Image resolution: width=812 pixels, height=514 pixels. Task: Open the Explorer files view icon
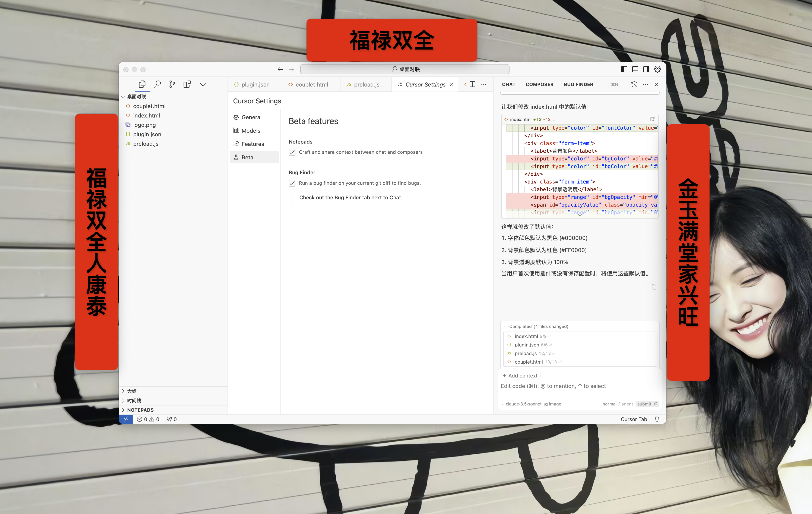[142, 84]
